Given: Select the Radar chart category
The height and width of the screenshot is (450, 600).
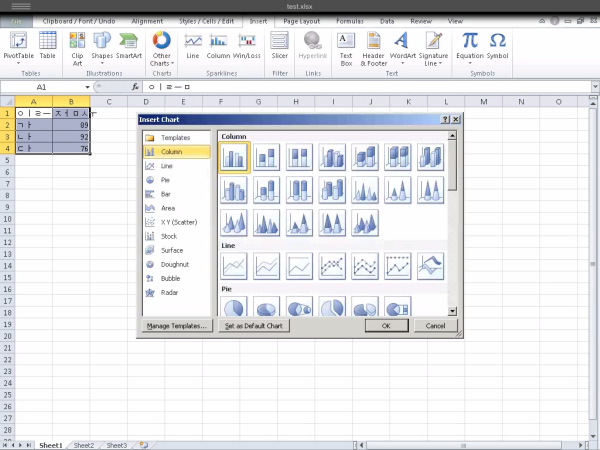Looking at the screenshot, I should (x=176, y=293).
